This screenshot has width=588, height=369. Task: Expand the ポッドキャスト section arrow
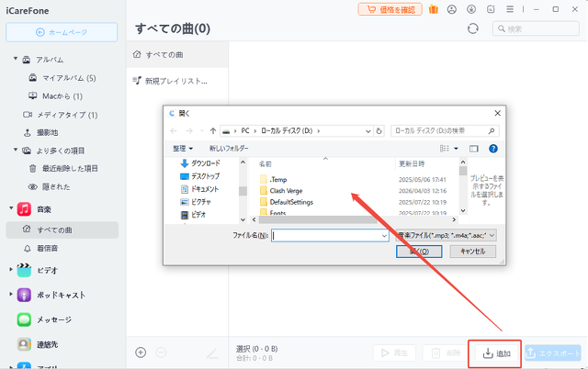point(11,294)
